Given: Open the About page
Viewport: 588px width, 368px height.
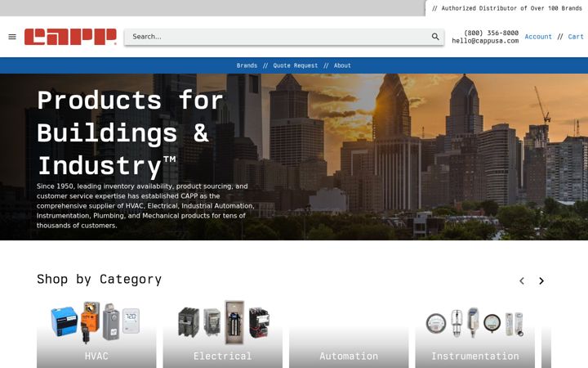Looking at the screenshot, I should (x=342, y=65).
